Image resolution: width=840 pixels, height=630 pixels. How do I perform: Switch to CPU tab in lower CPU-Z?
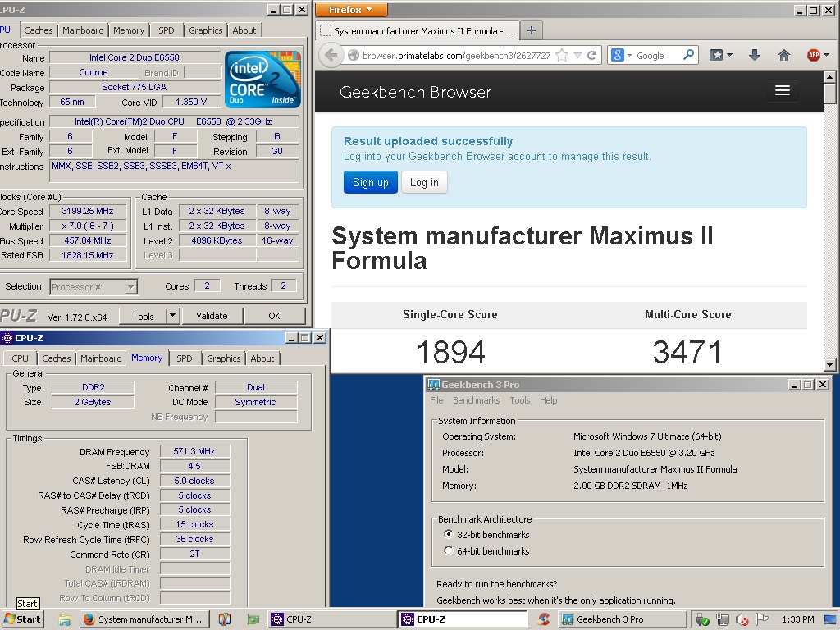point(20,358)
